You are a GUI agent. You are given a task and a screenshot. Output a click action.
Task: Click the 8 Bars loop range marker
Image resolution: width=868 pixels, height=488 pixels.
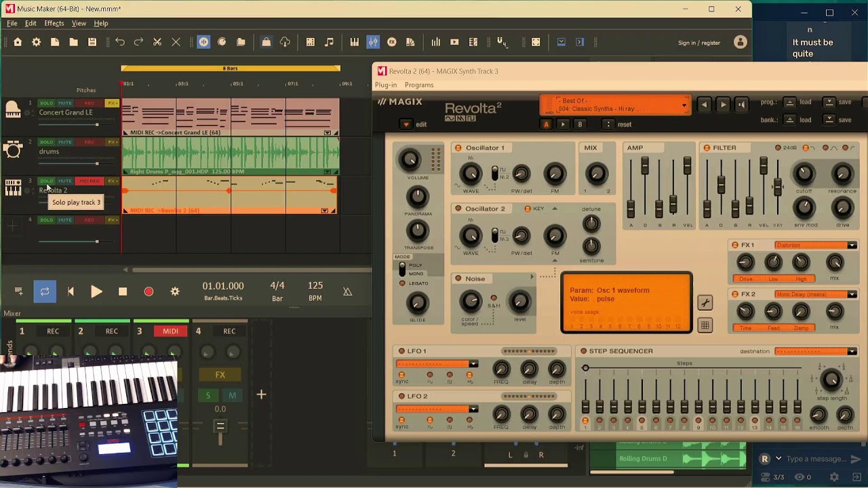(x=231, y=68)
